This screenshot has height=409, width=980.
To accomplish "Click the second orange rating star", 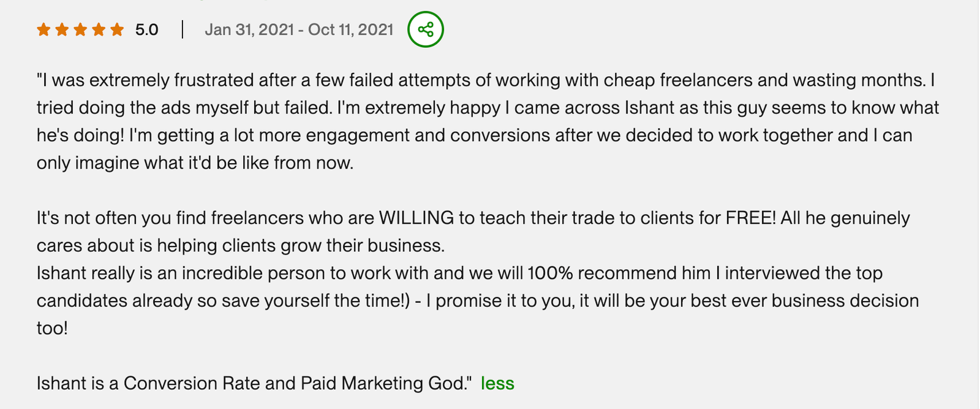I will click(x=62, y=29).
